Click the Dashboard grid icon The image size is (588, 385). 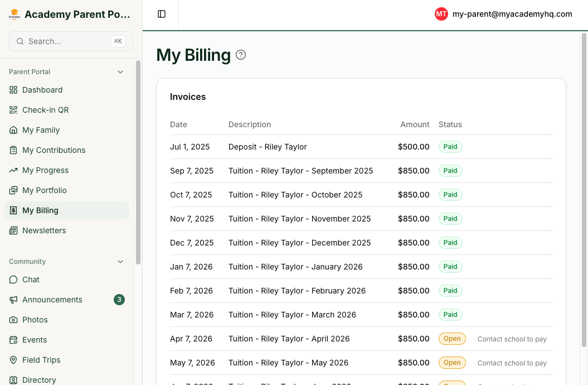click(x=13, y=90)
